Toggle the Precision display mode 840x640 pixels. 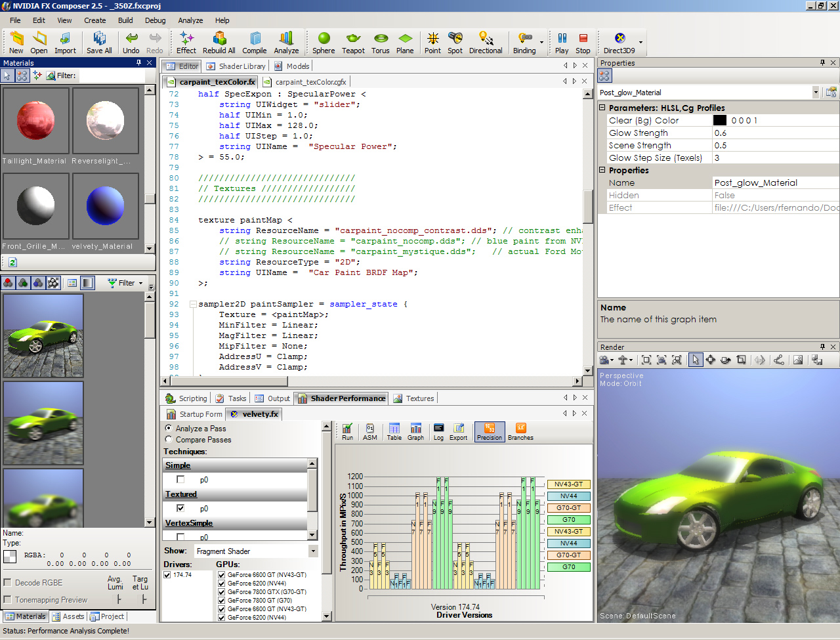point(489,431)
